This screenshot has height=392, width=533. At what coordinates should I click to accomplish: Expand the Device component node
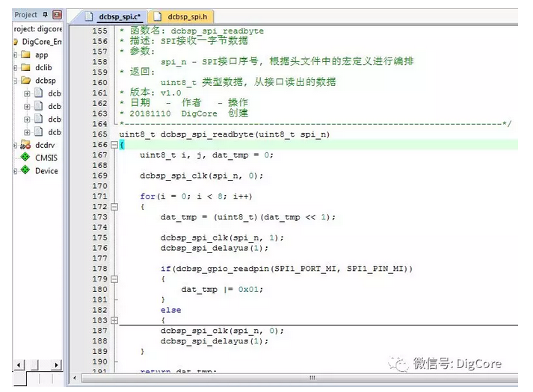point(15,171)
